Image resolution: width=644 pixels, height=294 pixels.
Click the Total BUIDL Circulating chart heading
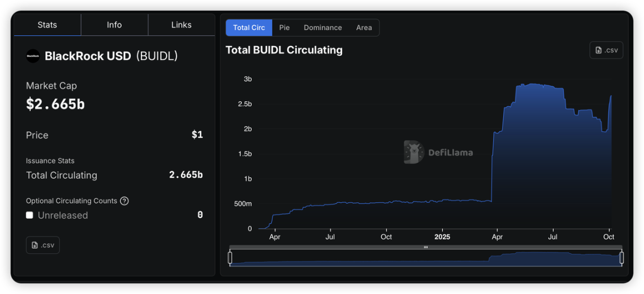(284, 50)
